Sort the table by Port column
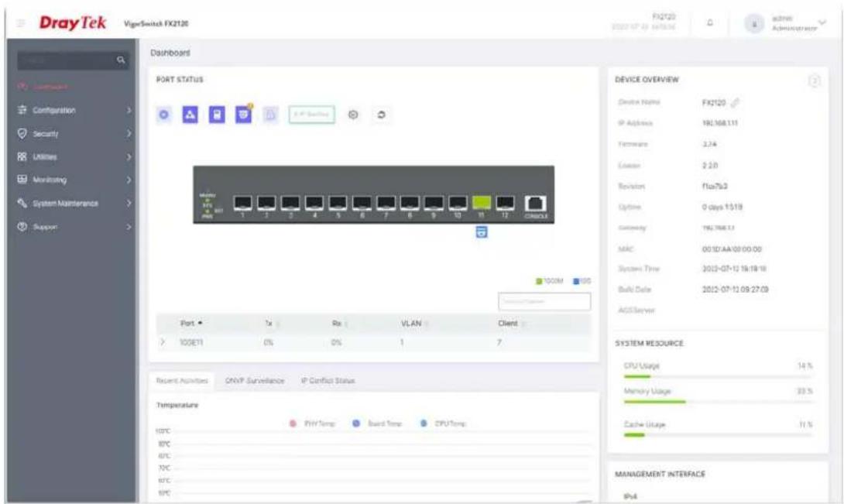This screenshot has height=504, width=844. 191,323
